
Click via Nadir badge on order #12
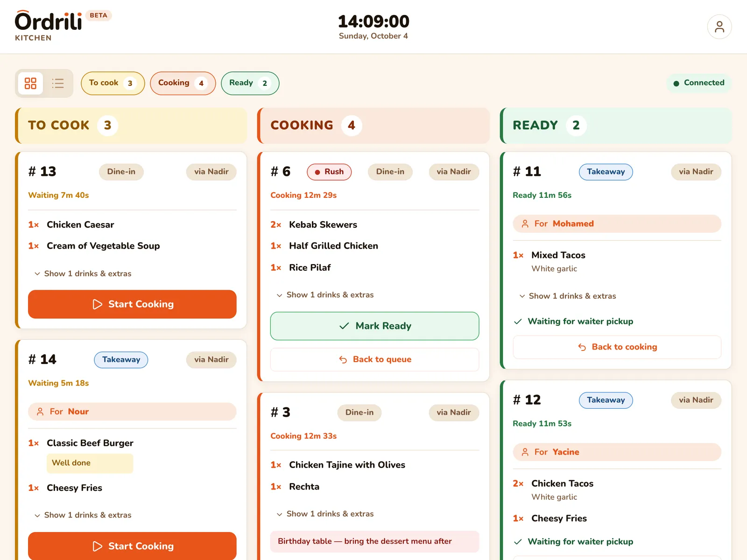(x=696, y=400)
